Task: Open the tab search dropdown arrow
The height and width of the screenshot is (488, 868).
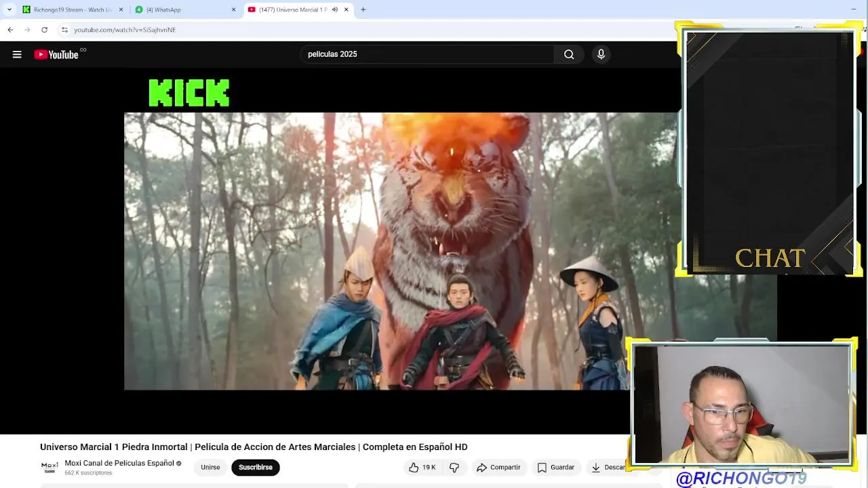Action: (x=9, y=9)
